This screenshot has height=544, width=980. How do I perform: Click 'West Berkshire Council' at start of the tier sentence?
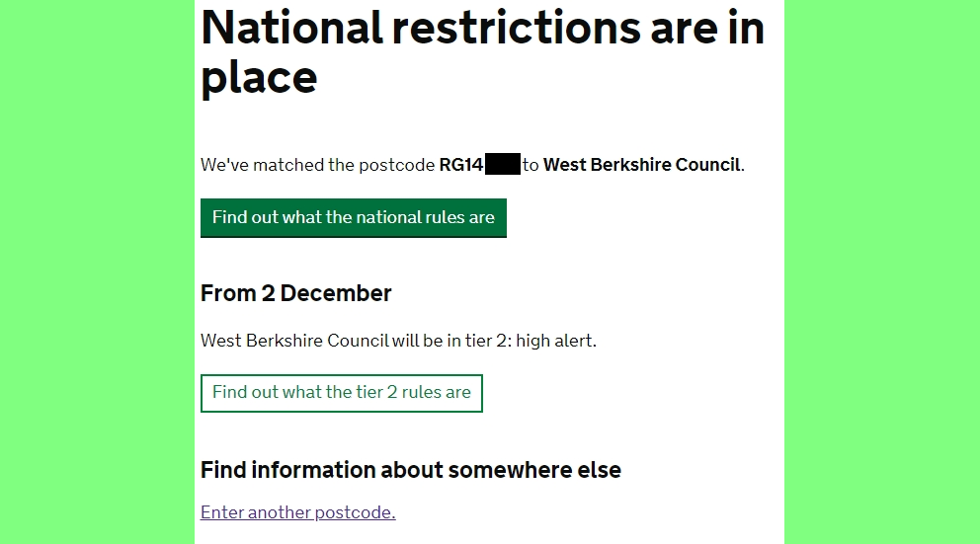[x=294, y=341]
